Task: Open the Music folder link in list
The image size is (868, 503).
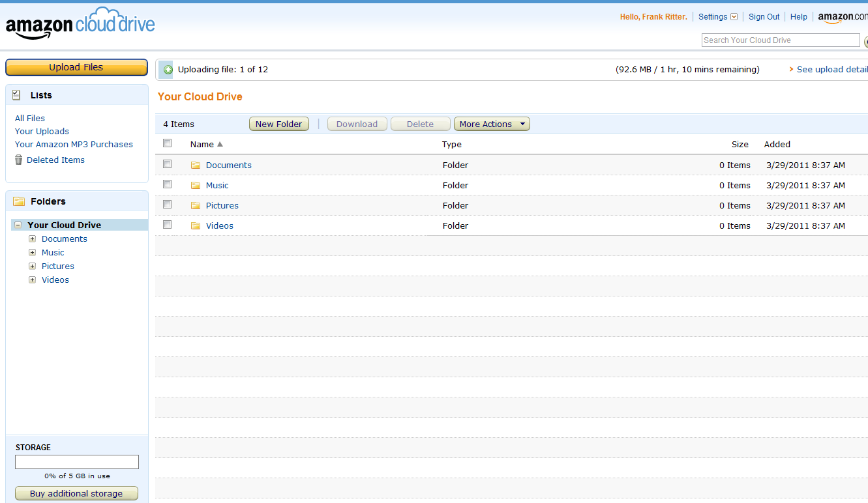Action: [217, 185]
